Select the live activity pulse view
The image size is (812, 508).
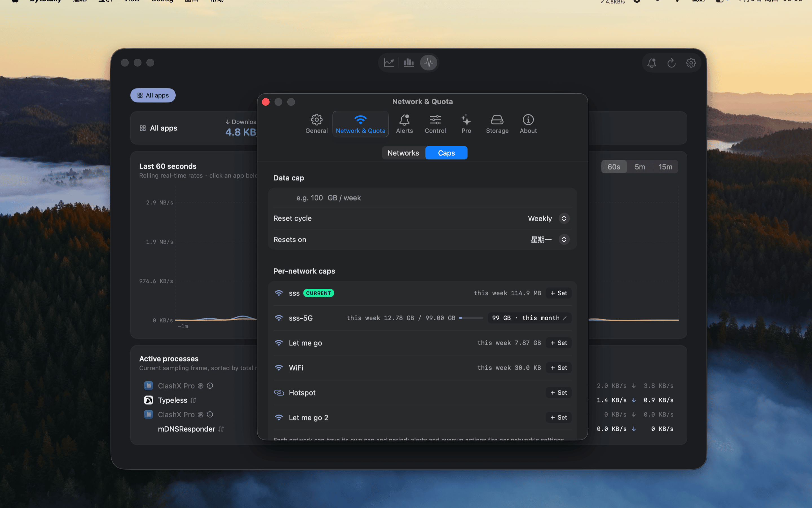pyautogui.click(x=429, y=62)
